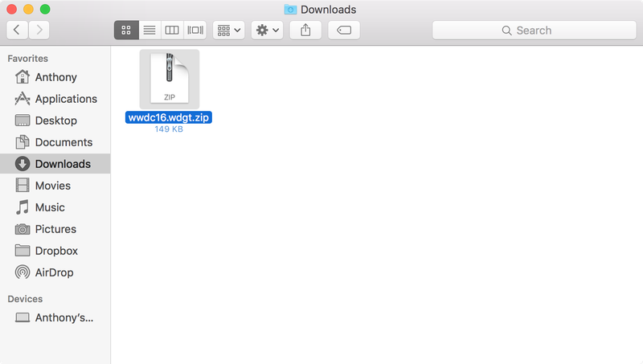Open Applications in sidebar
This screenshot has height=364, width=643.
[x=55, y=99]
